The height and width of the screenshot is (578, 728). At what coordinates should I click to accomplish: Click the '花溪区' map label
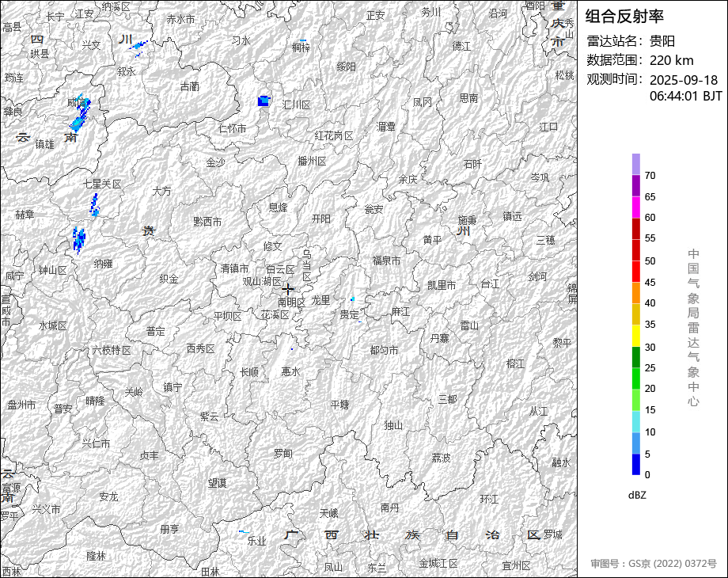[x=275, y=315]
